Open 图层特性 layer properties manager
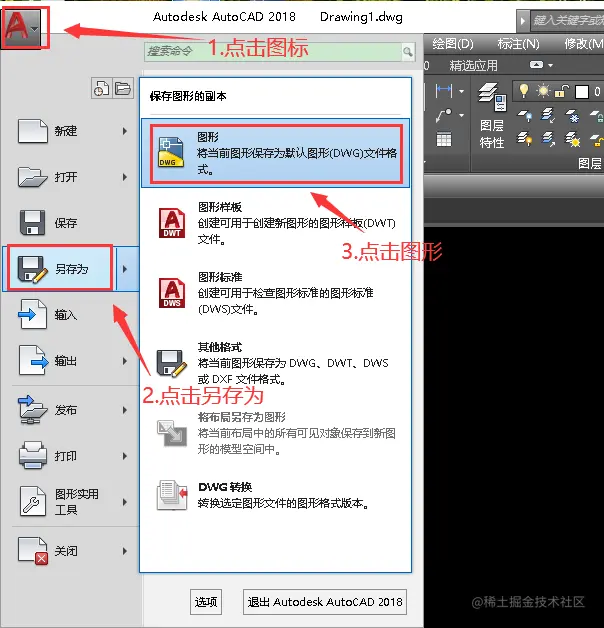The width and height of the screenshot is (604, 628). (x=492, y=116)
